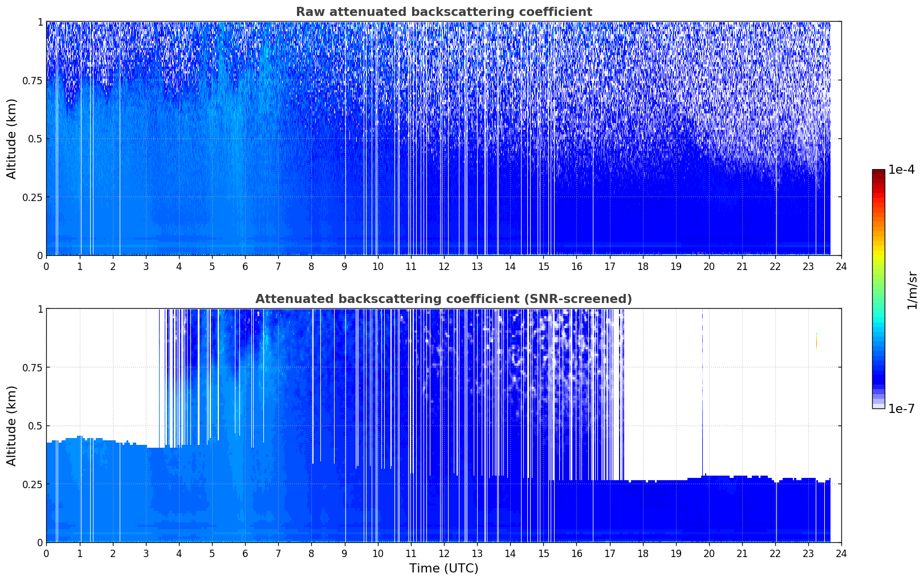Select the "1e-4" colorbar maximum label
This screenshot has width=924, height=581.
pyautogui.click(x=901, y=170)
